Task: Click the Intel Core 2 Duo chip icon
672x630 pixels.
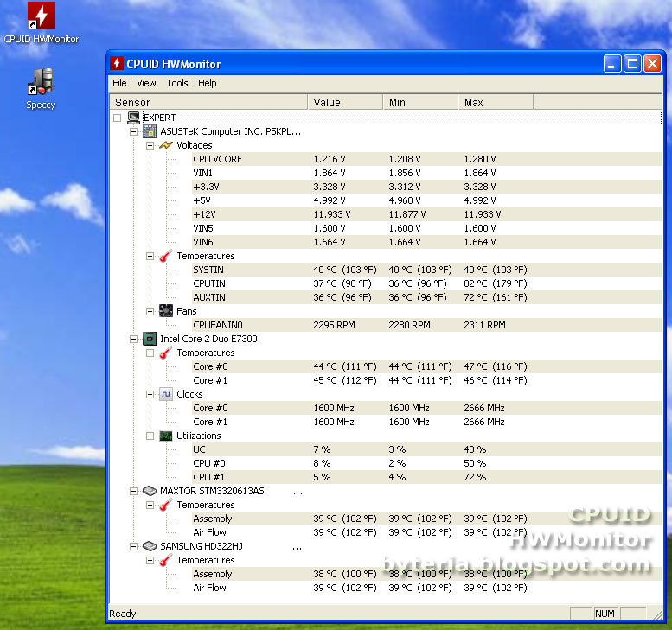Action: 150,339
